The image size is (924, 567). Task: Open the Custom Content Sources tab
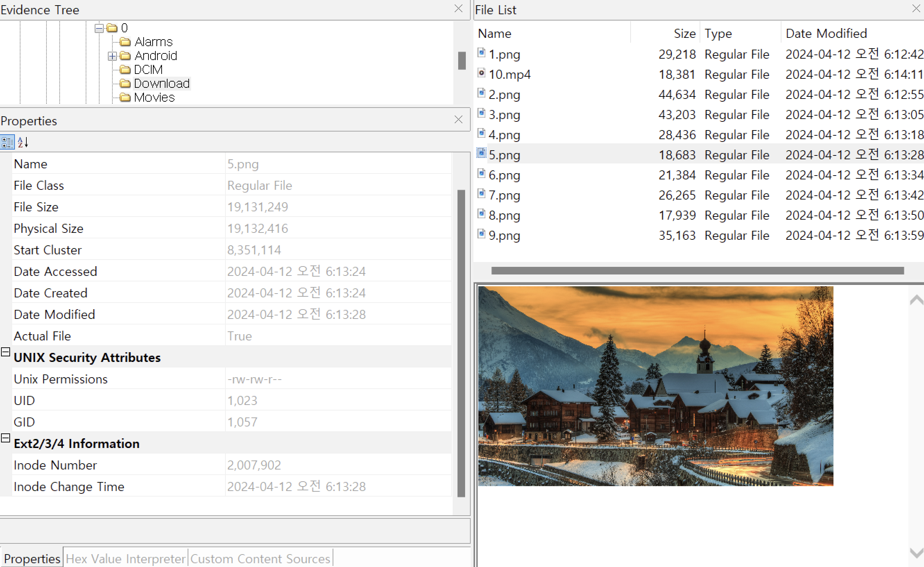click(x=260, y=558)
